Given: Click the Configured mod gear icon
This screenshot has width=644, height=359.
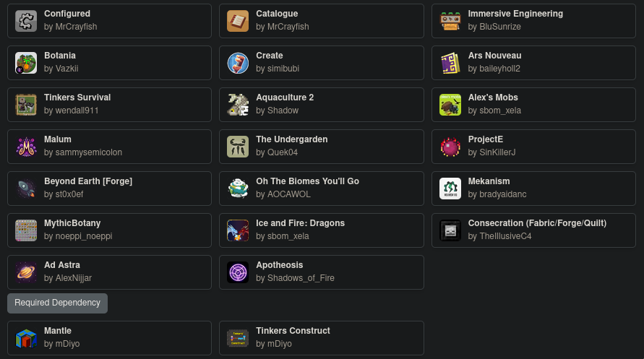Looking at the screenshot, I should click(26, 21).
